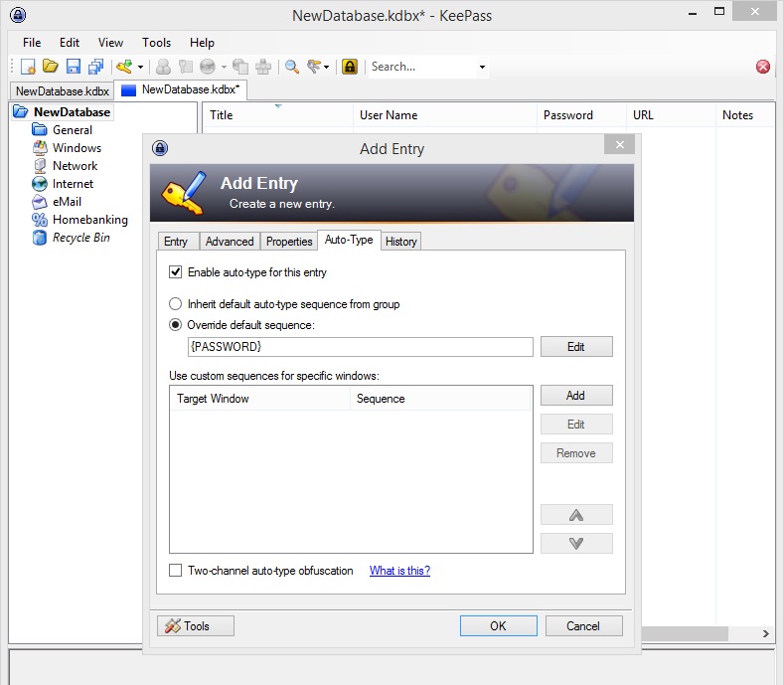The width and height of the screenshot is (784, 685).
Task: Switch to the Advanced tab
Action: point(230,242)
